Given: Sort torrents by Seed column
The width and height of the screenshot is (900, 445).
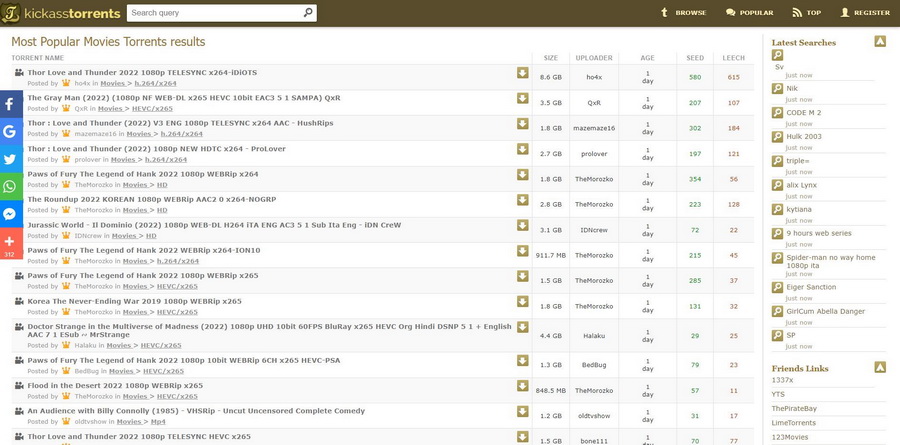Looking at the screenshot, I should (x=695, y=58).
